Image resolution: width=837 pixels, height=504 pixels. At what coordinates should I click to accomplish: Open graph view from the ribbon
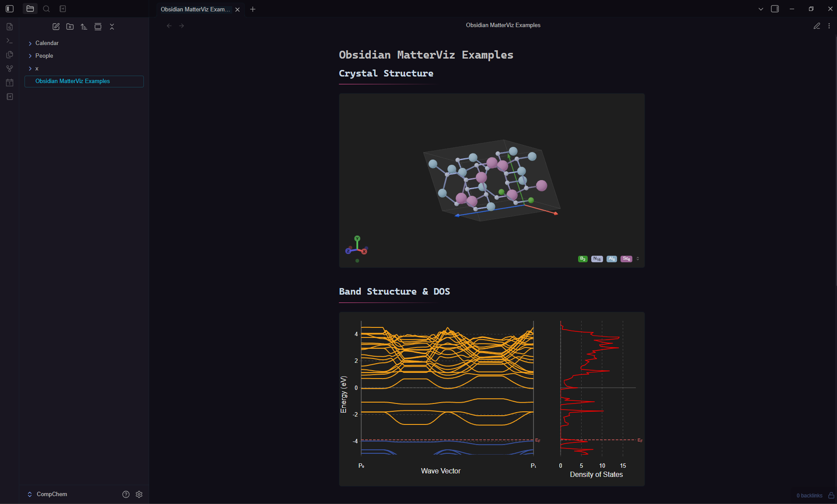point(10,69)
